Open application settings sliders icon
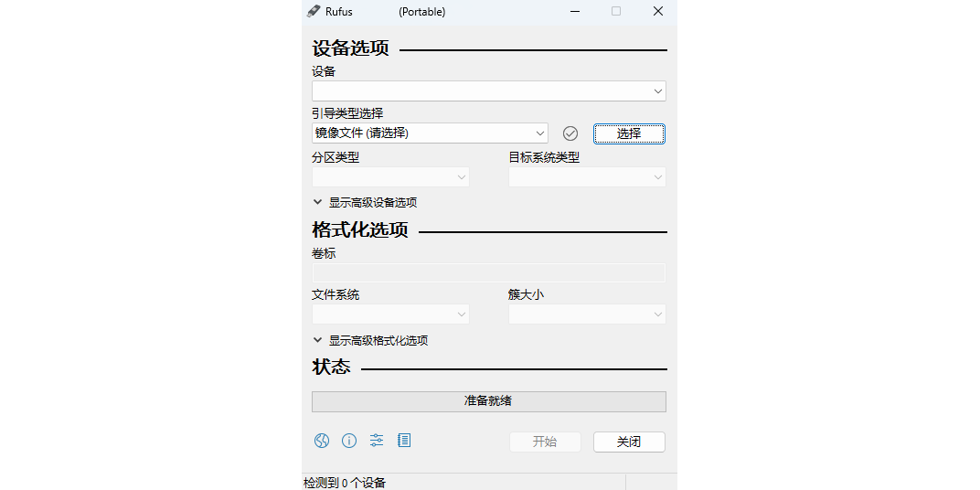980x490 pixels. (377, 441)
